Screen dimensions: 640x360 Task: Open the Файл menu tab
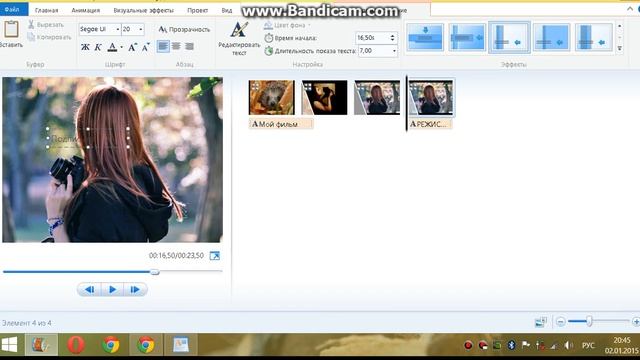click(12, 9)
